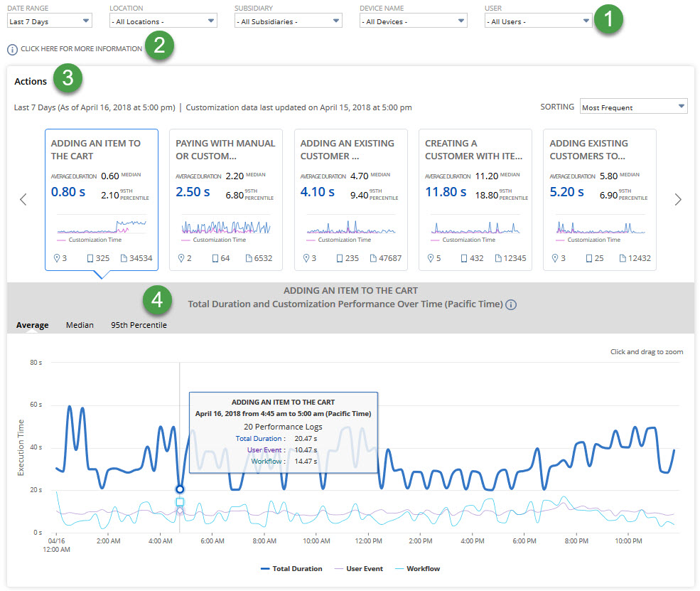Click logs icon showing 6532

point(249,258)
